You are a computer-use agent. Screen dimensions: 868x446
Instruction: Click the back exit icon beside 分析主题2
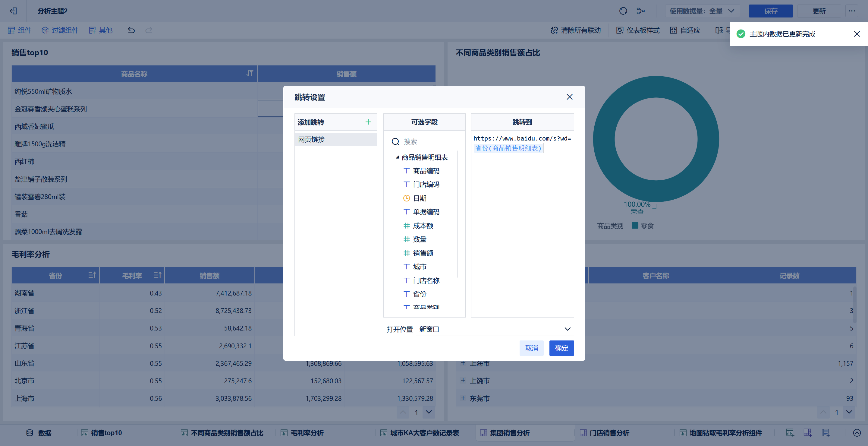(x=14, y=11)
